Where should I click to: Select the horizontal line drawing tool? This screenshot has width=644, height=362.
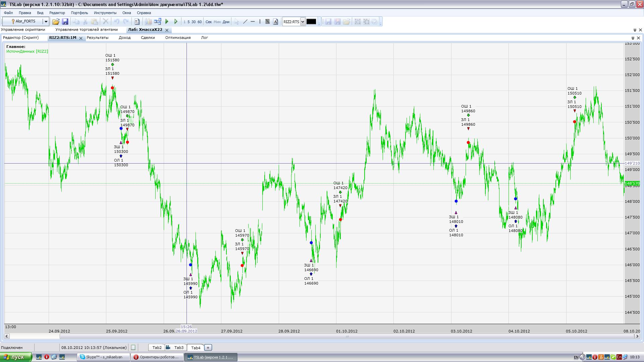(x=253, y=22)
